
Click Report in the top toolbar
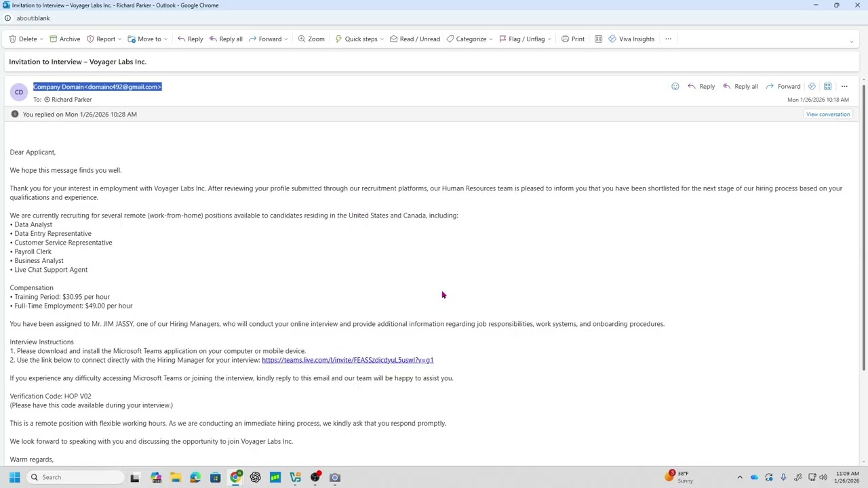coord(101,39)
